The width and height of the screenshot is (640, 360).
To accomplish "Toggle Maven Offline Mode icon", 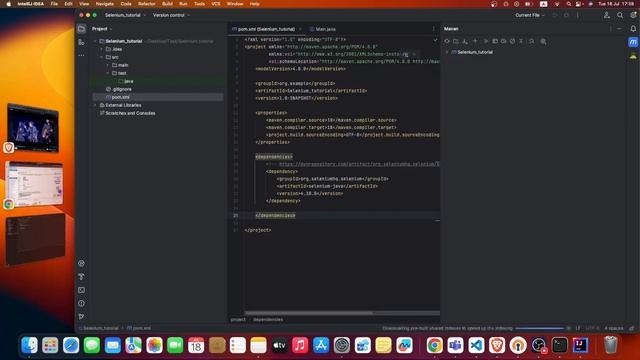I will coord(504,41).
